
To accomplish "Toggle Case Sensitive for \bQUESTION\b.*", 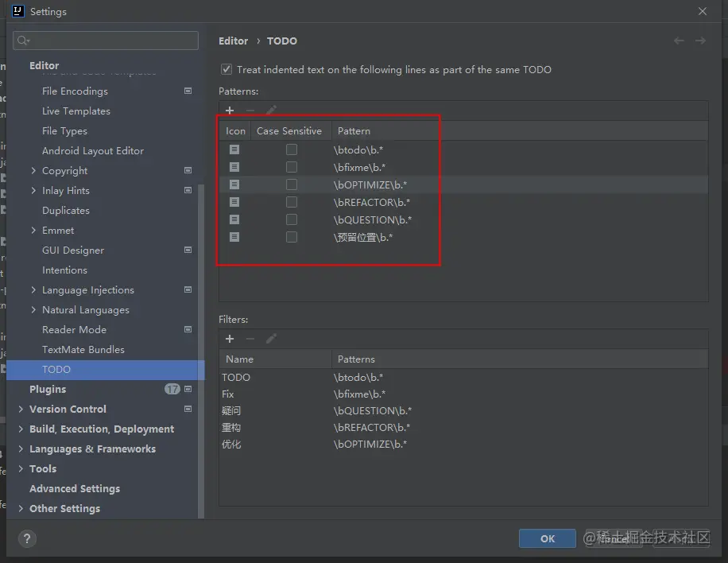I will coord(292,219).
